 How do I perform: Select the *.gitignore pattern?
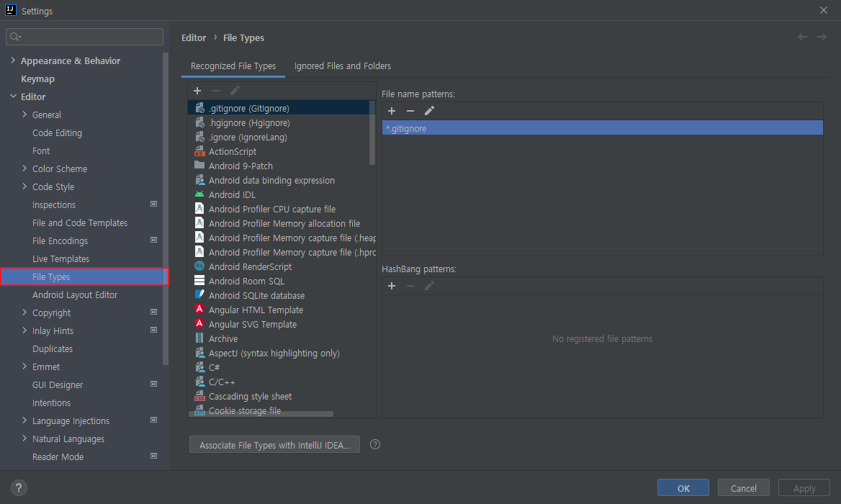603,128
